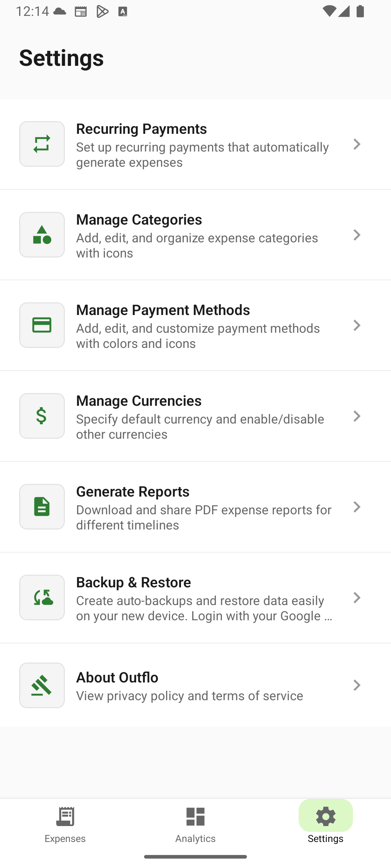Expand Backup & Restore with chevron arrow
The height and width of the screenshot is (868, 391).
[357, 598]
